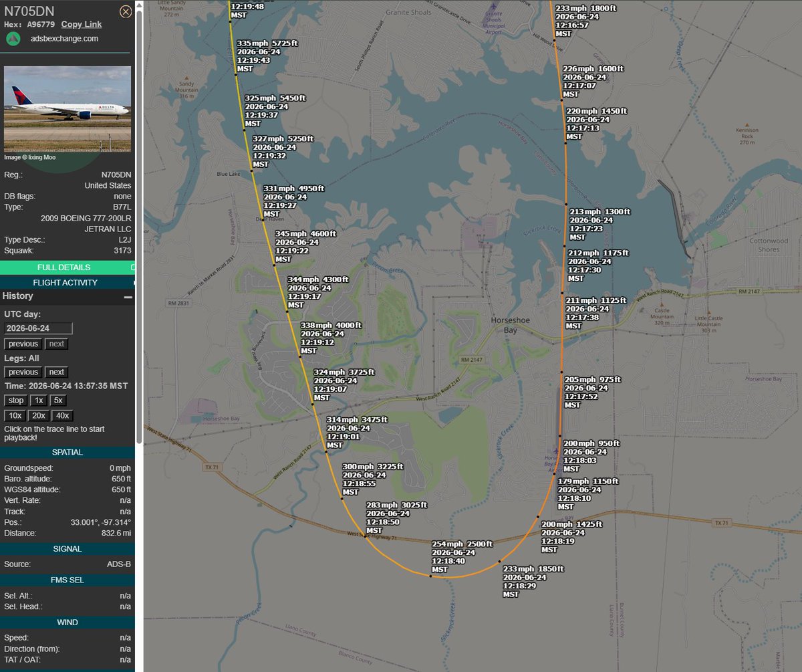Image resolution: width=802 pixels, height=672 pixels.
Task: Click the Type Desc. value L2J
Action: tap(124, 239)
